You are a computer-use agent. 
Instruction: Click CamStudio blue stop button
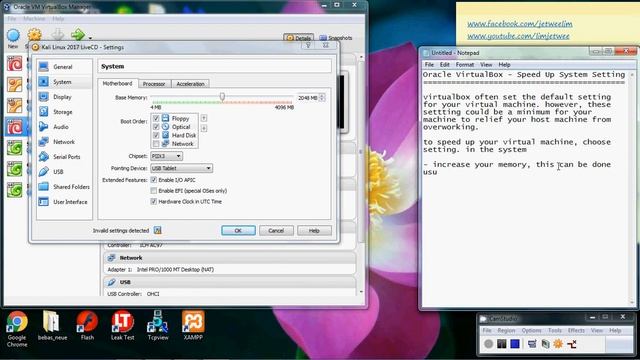click(515, 344)
